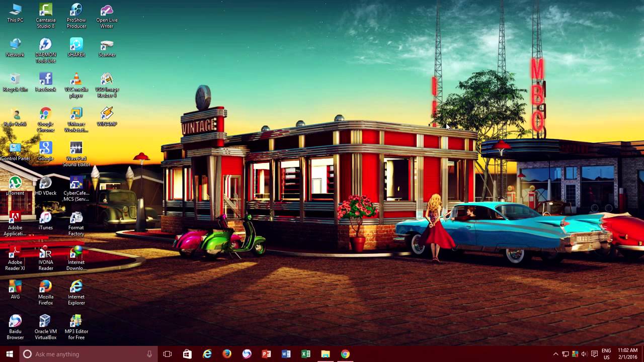Select the Network desktop icon
This screenshot has height=362, width=644.
[15, 48]
